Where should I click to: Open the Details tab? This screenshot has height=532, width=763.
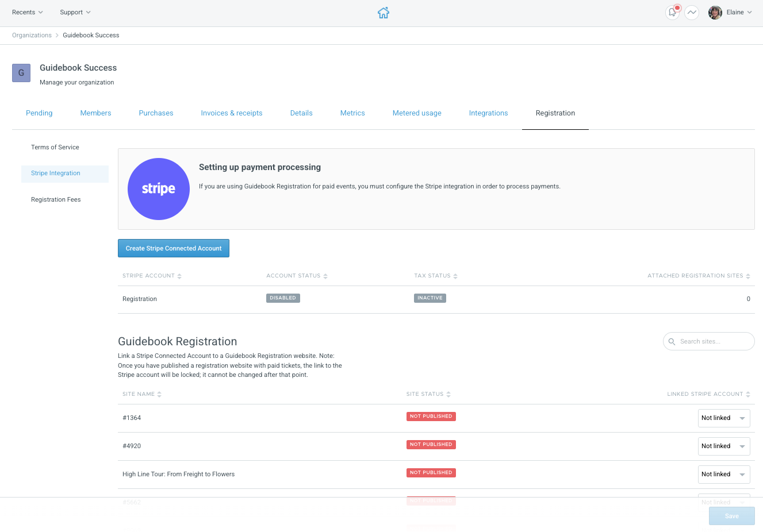(301, 113)
